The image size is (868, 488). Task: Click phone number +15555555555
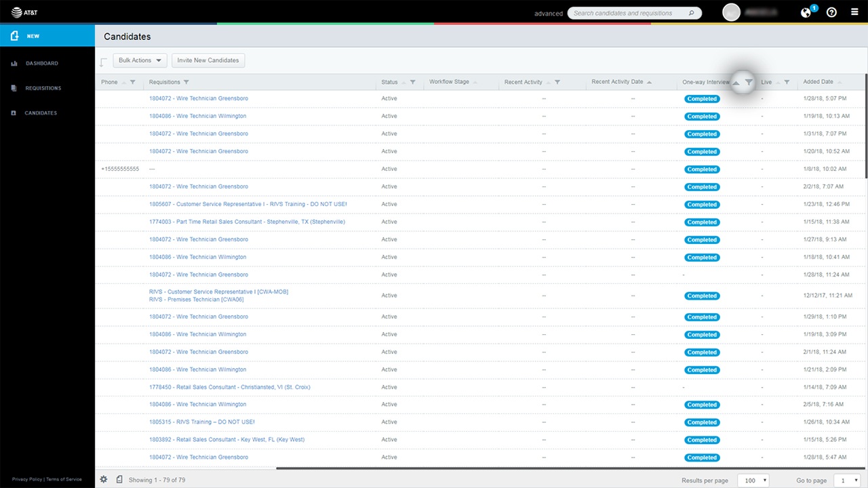pos(120,169)
